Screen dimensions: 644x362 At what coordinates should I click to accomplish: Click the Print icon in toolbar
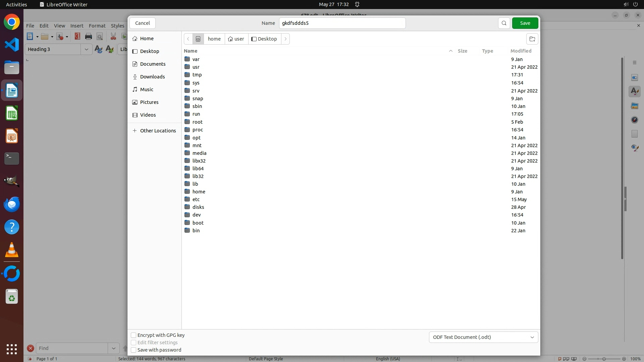89,37
